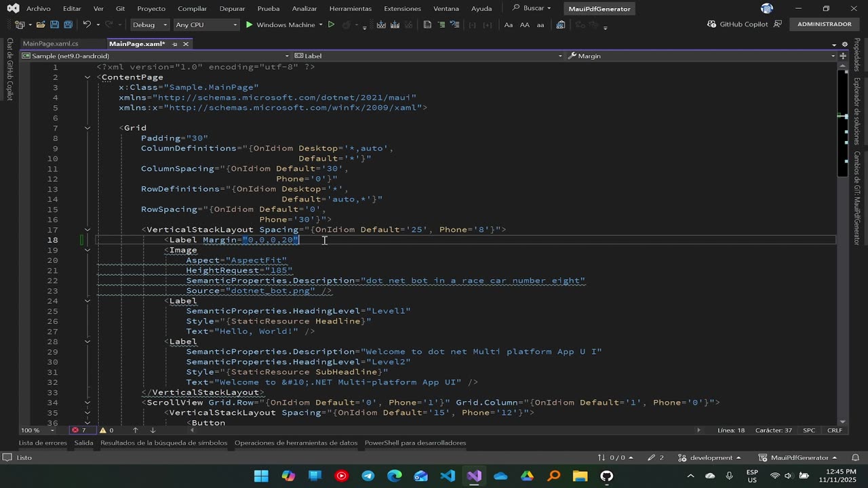Open the 100 % zoom level dropdown
Image resolution: width=868 pixels, height=488 pixels.
(x=38, y=430)
